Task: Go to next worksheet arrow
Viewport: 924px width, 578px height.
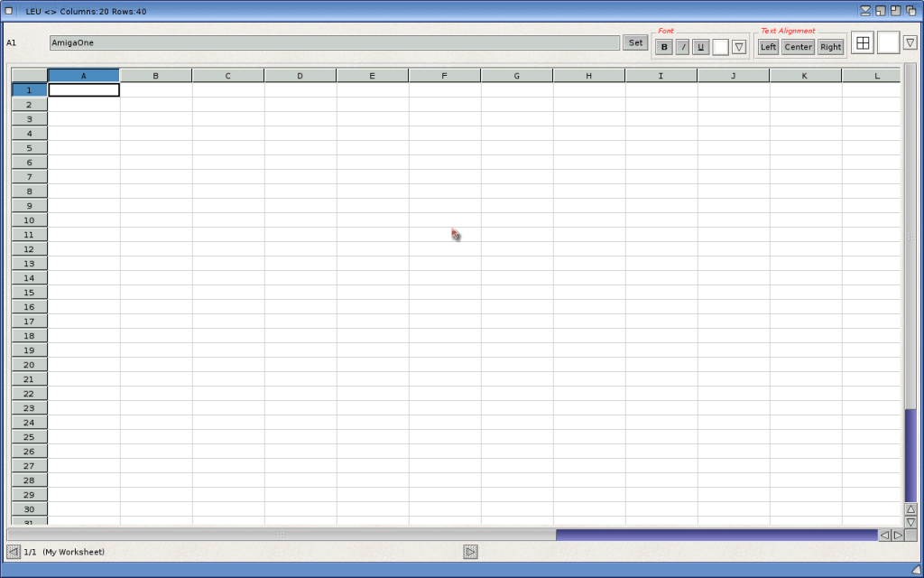Action: pyautogui.click(x=470, y=552)
